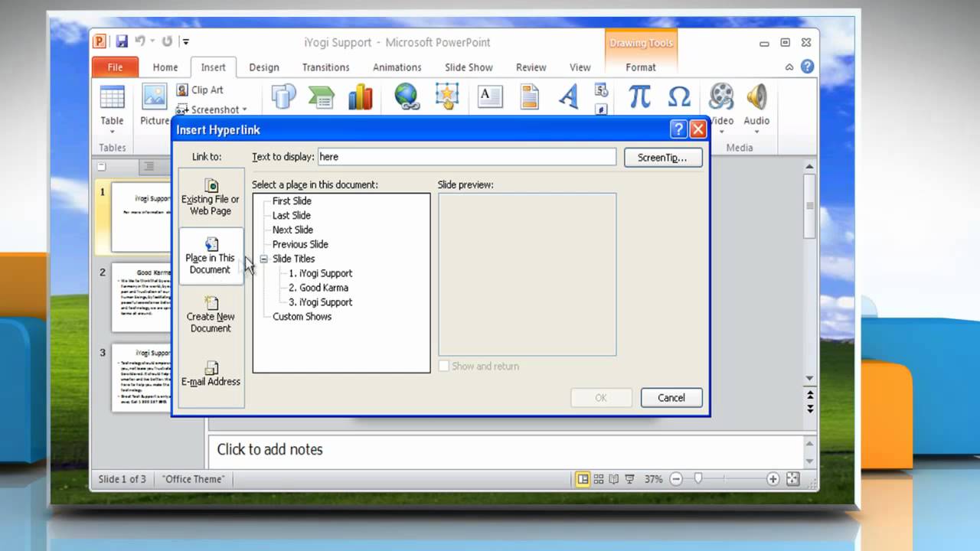Select Next Slide in the place list
The image size is (980, 551).
pos(292,230)
